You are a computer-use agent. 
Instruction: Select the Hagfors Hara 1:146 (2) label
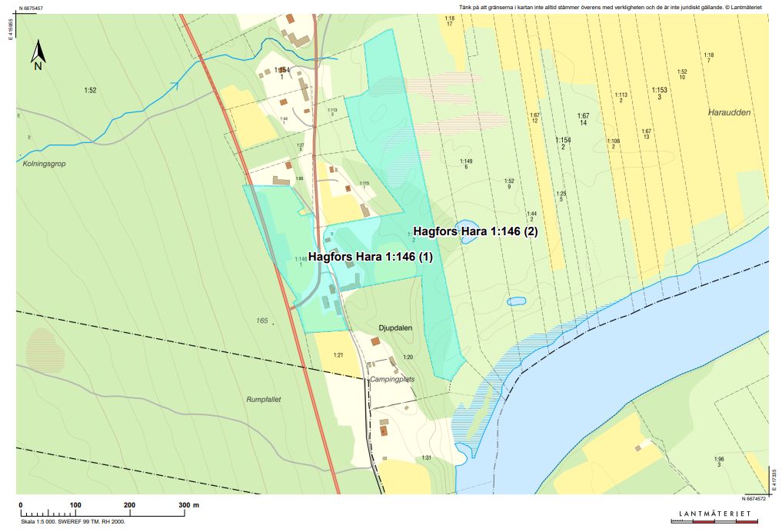click(x=474, y=231)
